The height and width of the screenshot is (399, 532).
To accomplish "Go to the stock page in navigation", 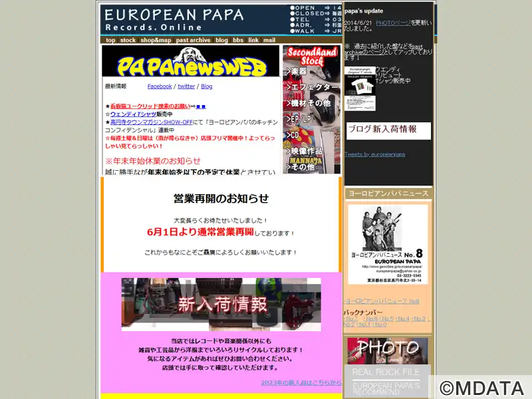I will pos(128,40).
